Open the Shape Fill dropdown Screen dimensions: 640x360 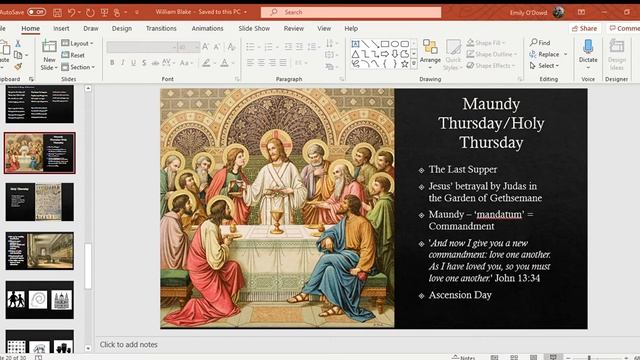pyautogui.click(x=486, y=43)
